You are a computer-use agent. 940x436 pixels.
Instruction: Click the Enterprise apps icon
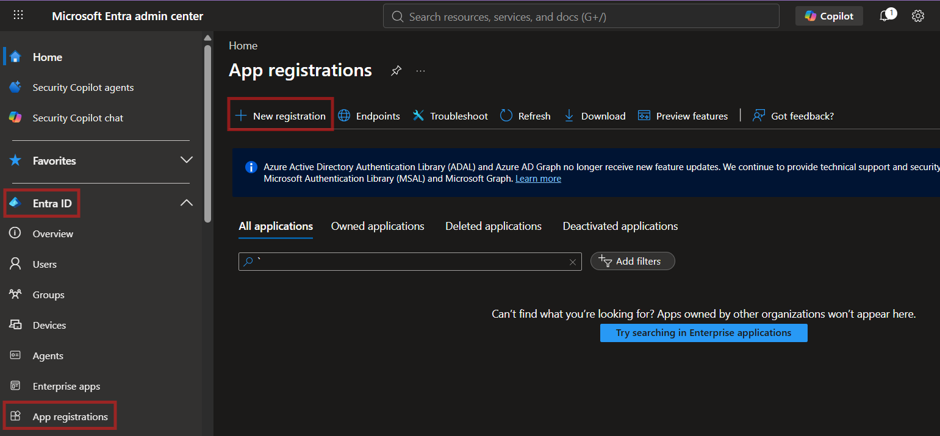pos(16,386)
